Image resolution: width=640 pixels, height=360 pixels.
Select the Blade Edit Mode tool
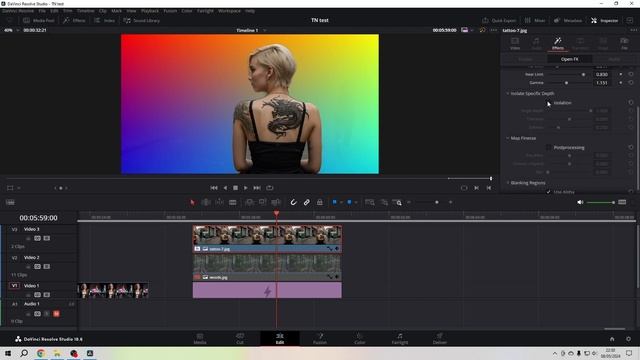pyautogui.click(x=233, y=202)
